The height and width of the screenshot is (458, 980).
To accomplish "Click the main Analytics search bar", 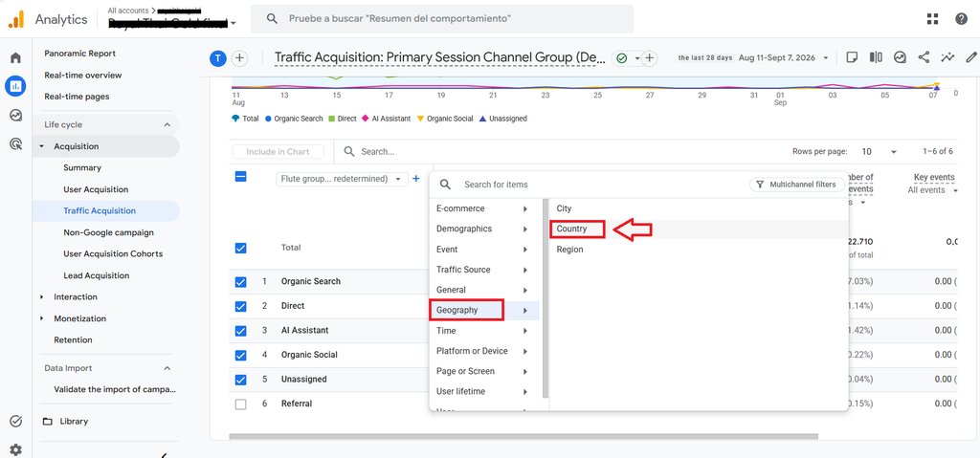I will tap(442, 19).
